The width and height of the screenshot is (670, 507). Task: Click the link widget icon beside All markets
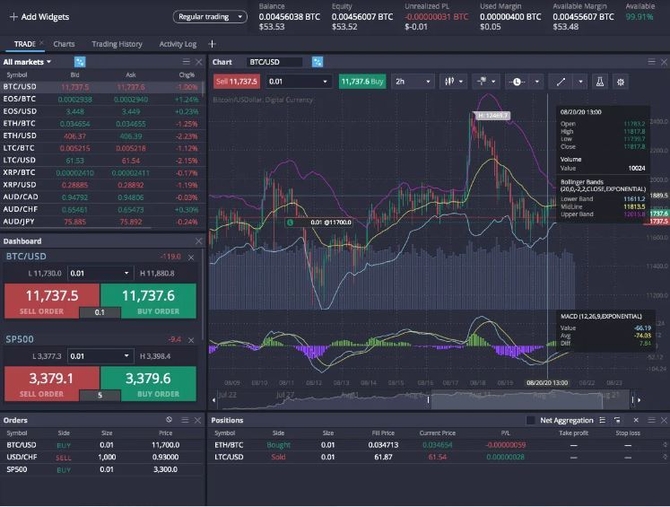coord(79,61)
